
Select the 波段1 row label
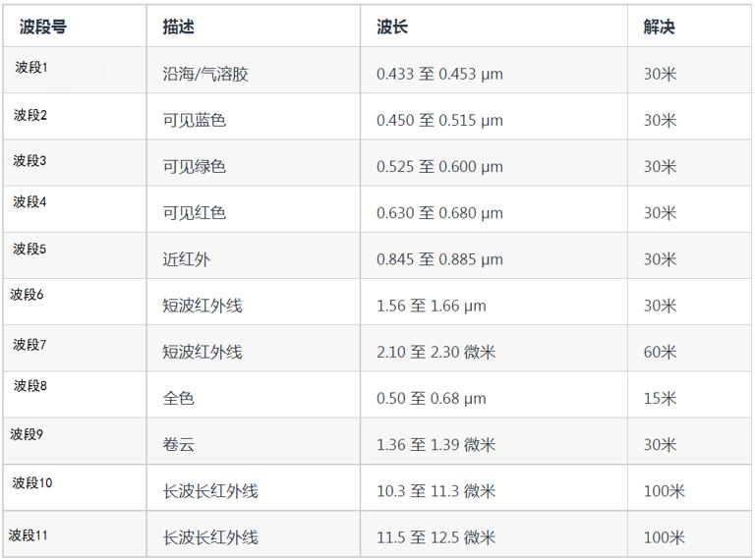[x=31, y=68]
